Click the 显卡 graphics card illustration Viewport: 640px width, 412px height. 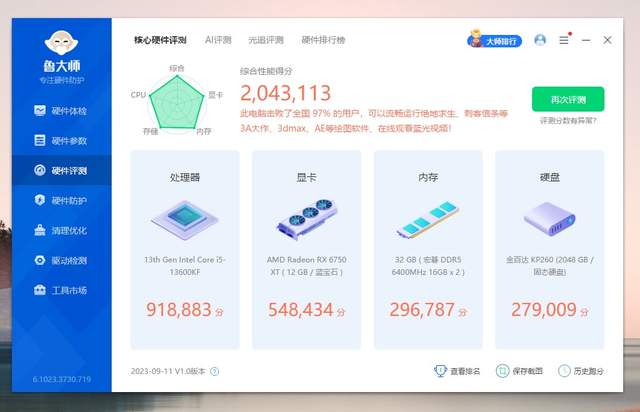point(307,219)
